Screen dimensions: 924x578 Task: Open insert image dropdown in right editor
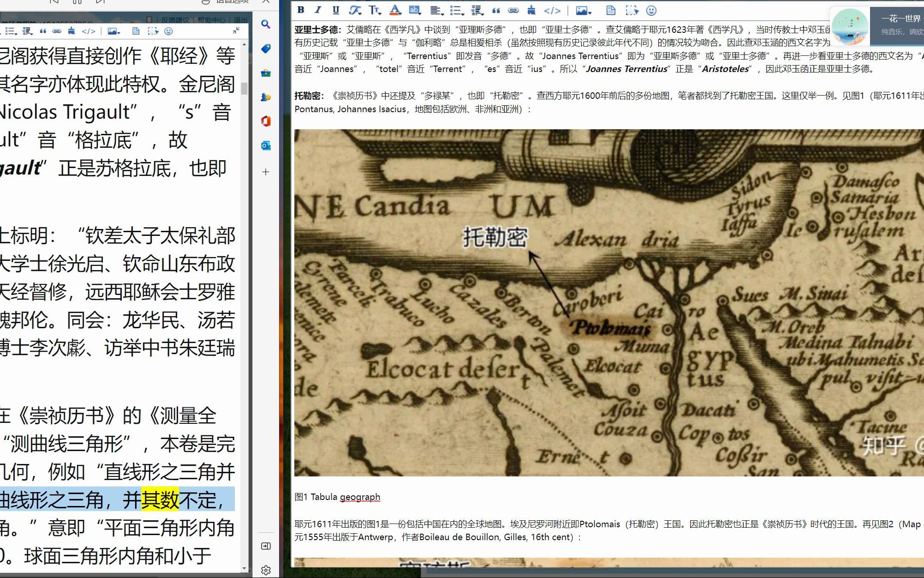584,10
